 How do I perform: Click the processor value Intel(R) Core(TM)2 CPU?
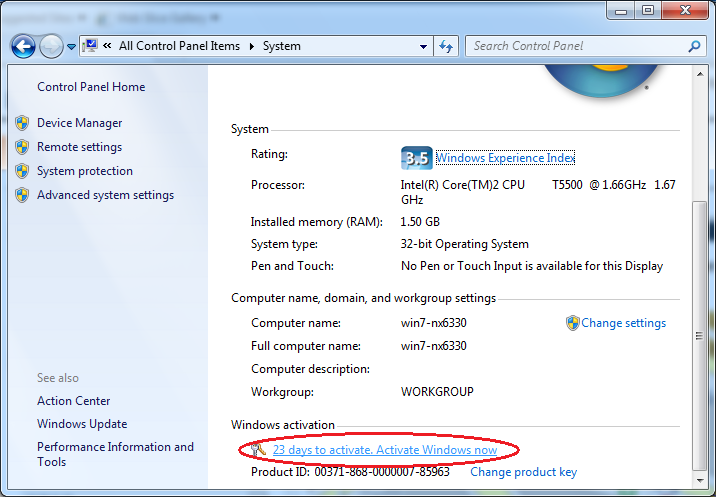[x=463, y=185]
